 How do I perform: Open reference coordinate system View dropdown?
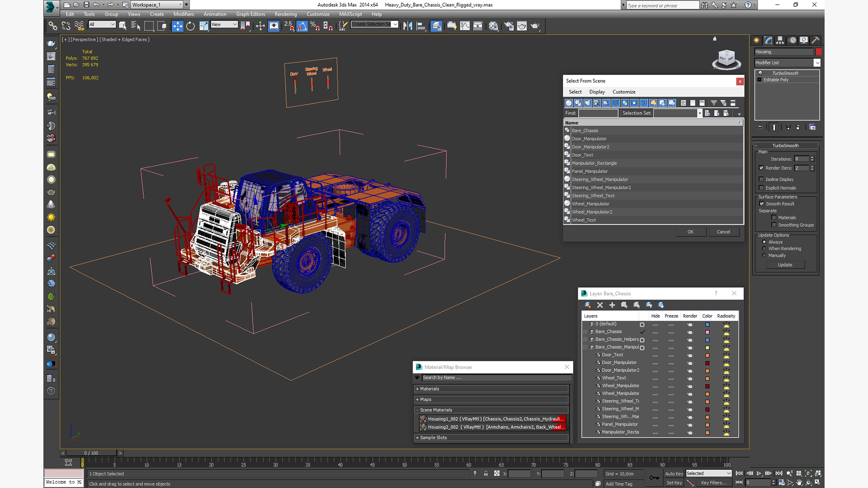pyautogui.click(x=224, y=24)
